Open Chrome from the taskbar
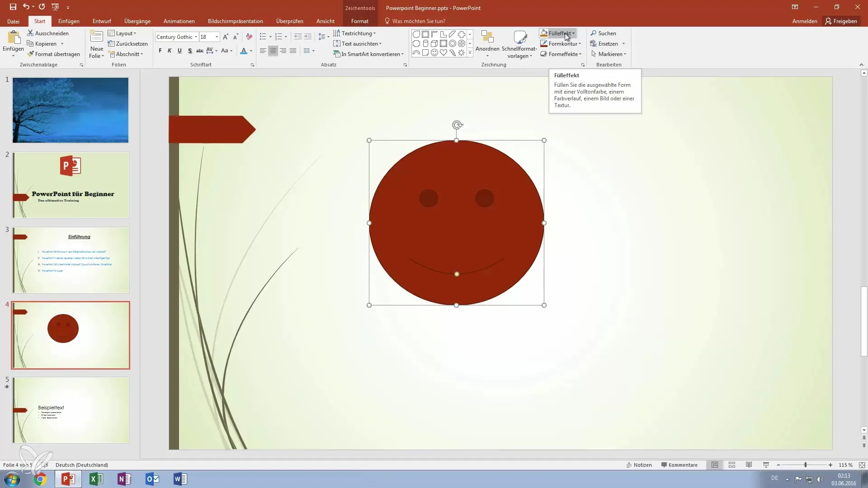This screenshot has height=488, width=868. (x=40, y=479)
